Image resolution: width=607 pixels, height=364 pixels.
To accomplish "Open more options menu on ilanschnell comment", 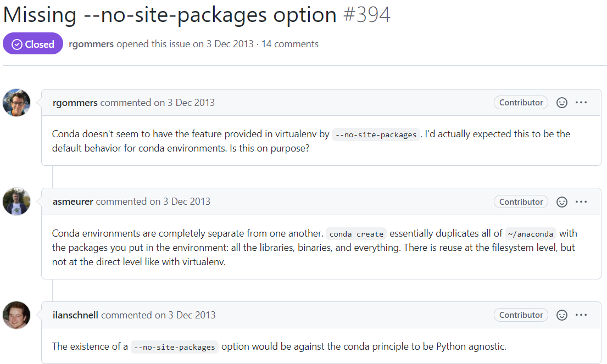I will [x=581, y=315].
